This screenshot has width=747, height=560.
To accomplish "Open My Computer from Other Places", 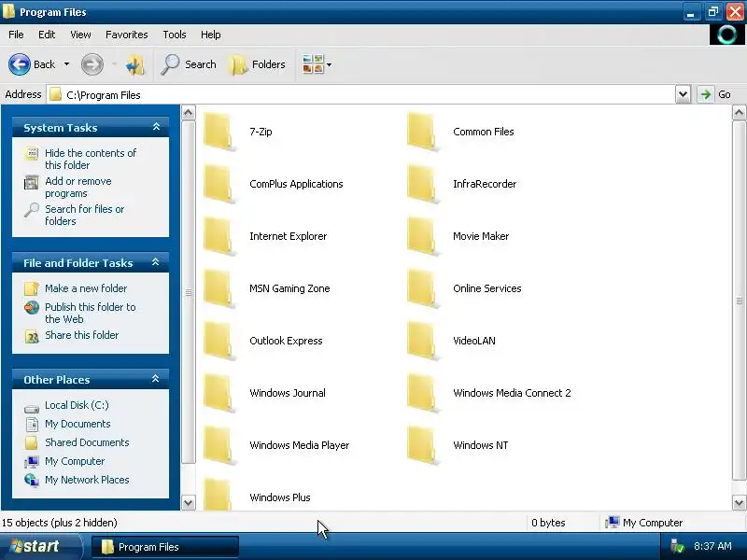I will click(x=75, y=461).
